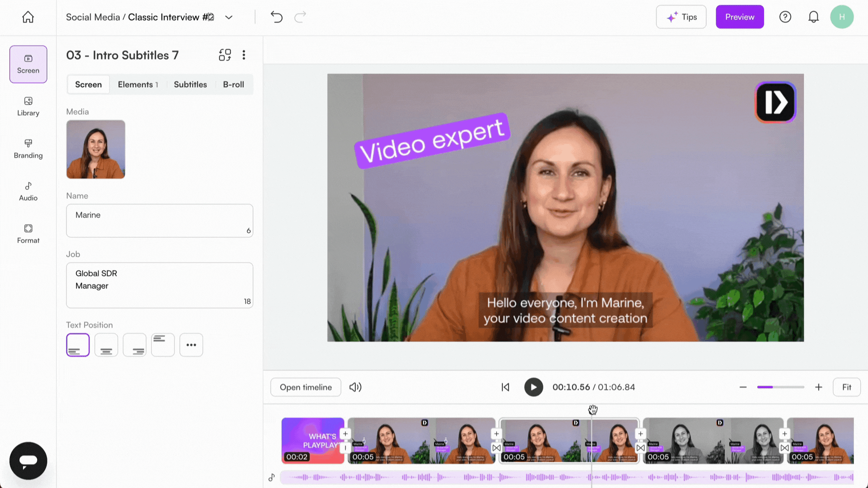Open notifications via the bell icon

(x=813, y=17)
